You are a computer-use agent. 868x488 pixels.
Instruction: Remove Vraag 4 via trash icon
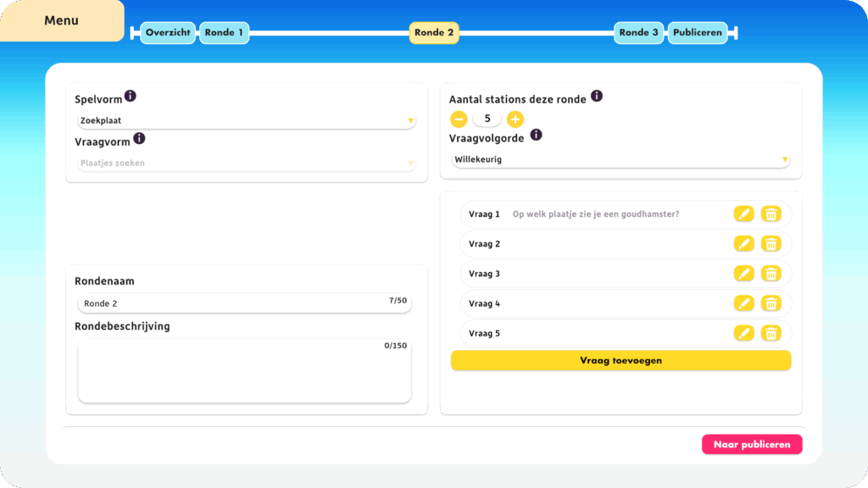tap(771, 303)
